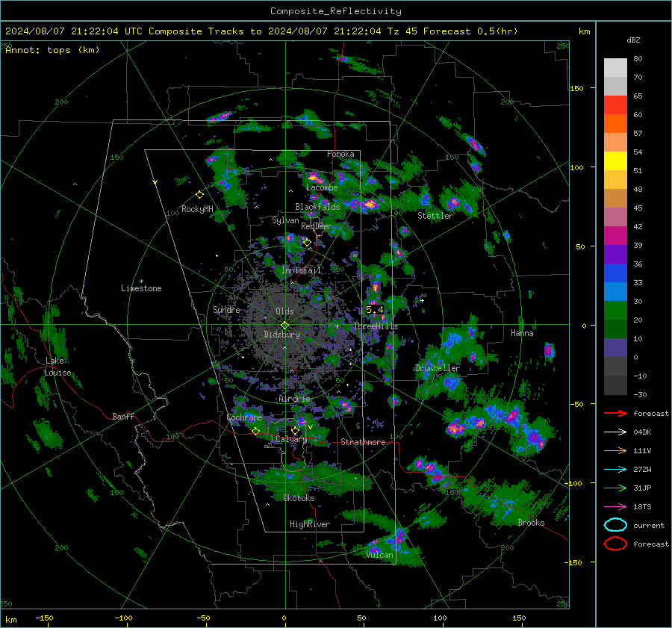Image resolution: width=672 pixels, height=628 pixels.
Task: Click the Olds map label
Action: pyautogui.click(x=284, y=311)
